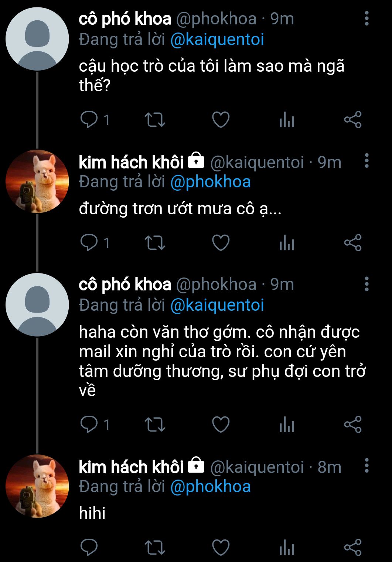View analytics of the first tweet
The image size is (392, 562).
click(287, 120)
